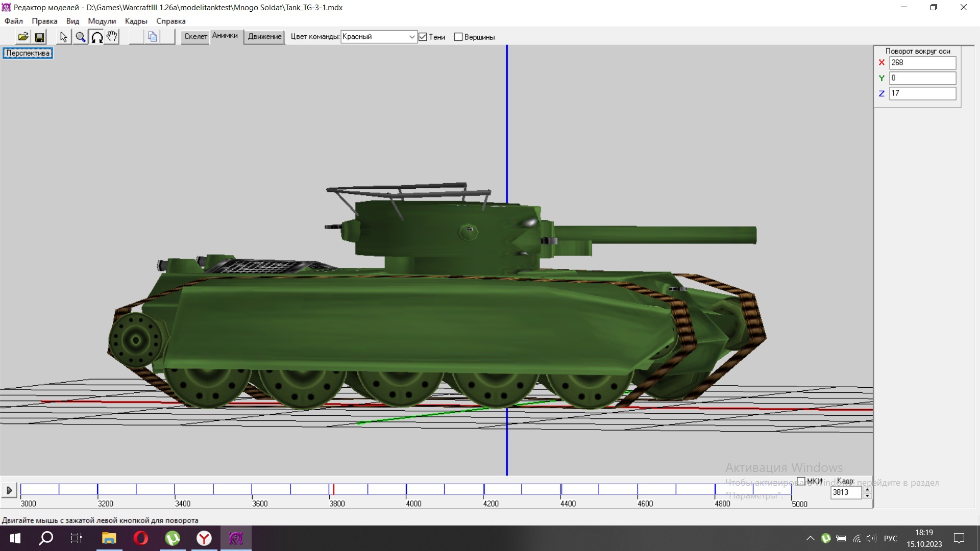
Task: Click timeline at frame 4200 mark
Action: tap(483, 490)
